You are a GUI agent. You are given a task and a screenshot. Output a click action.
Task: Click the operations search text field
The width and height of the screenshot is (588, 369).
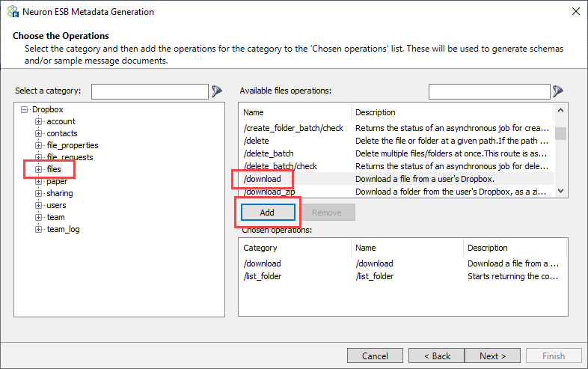(489, 91)
